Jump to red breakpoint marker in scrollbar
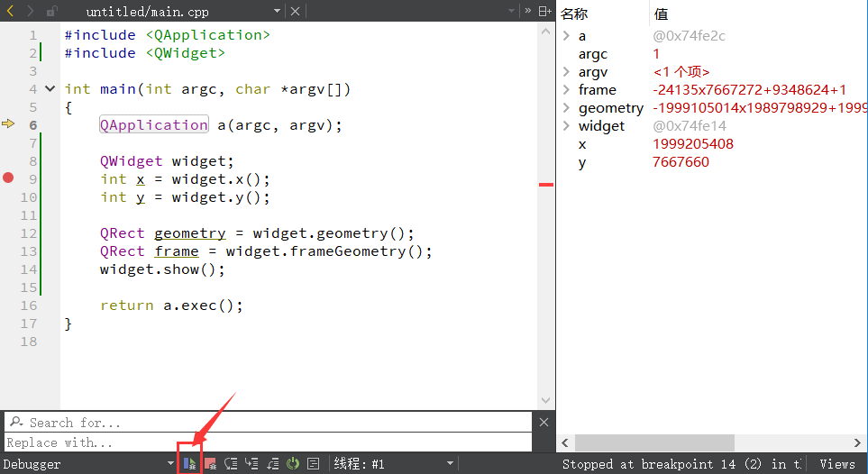This screenshot has height=474, width=868. 546,185
